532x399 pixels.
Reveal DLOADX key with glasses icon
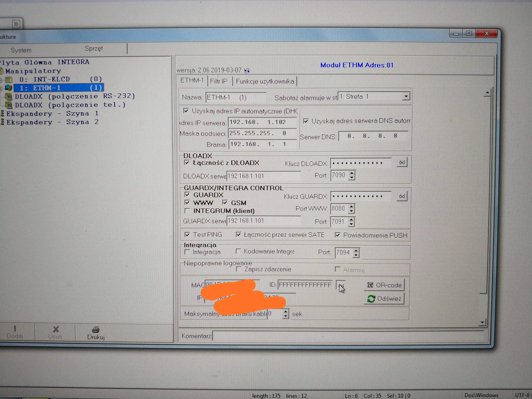click(402, 163)
